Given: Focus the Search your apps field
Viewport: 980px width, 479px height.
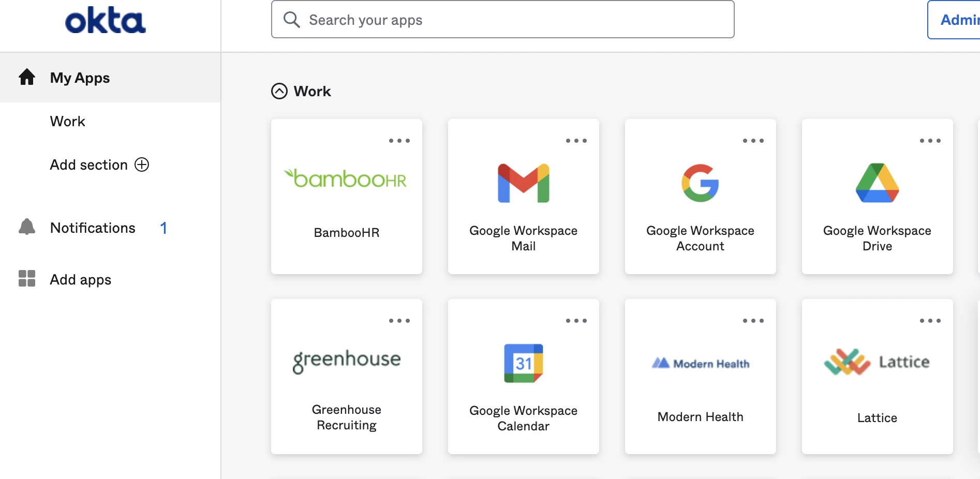Looking at the screenshot, I should click(502, 20).
